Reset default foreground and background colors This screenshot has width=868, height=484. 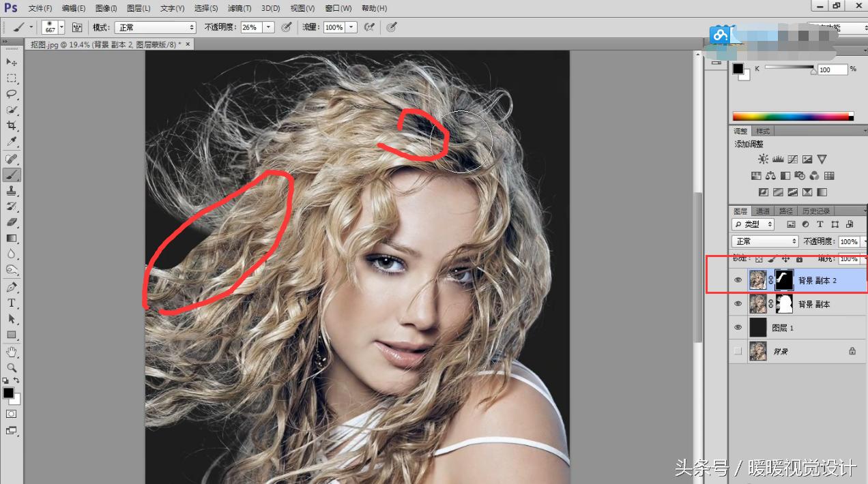click(x=5, y=380)
